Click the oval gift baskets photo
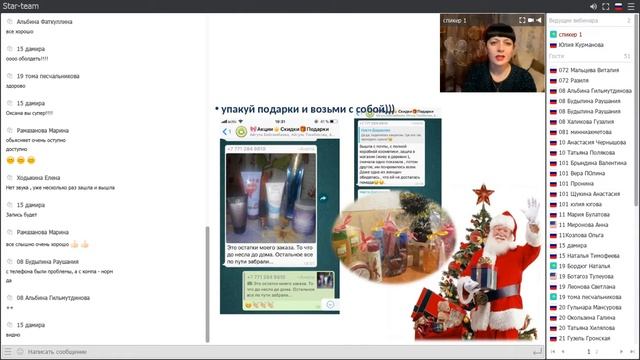The height and width of the screenshot is (360, 640). click(393, 238)
